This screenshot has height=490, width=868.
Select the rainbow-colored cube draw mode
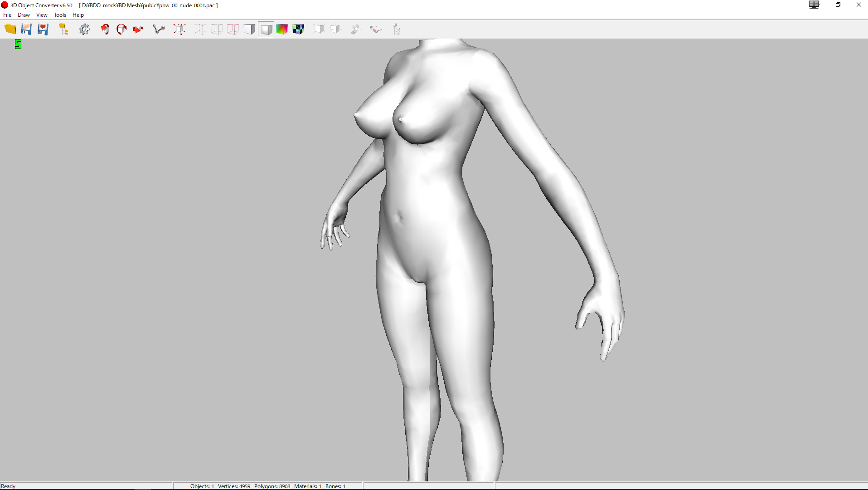click(282, 29)
